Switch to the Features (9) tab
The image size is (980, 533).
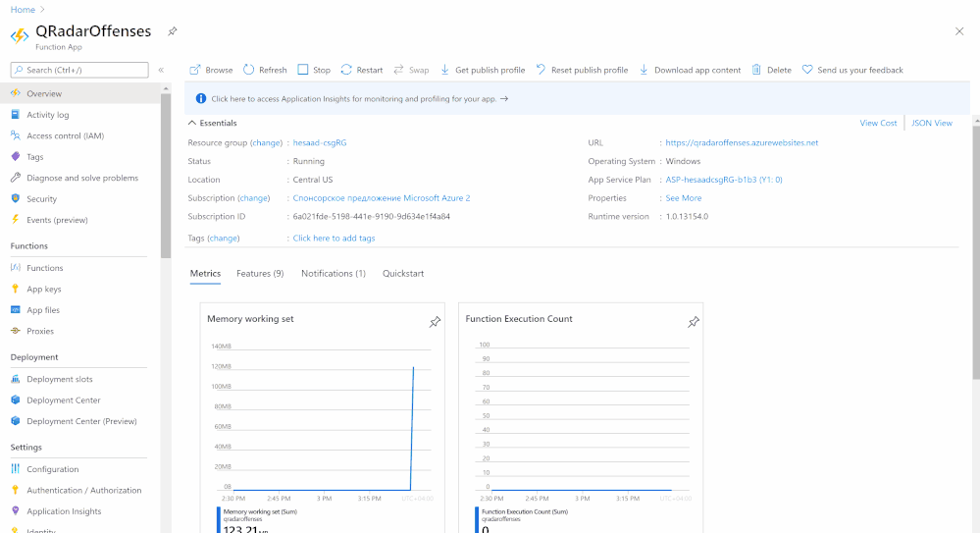[x=260, y=274]
